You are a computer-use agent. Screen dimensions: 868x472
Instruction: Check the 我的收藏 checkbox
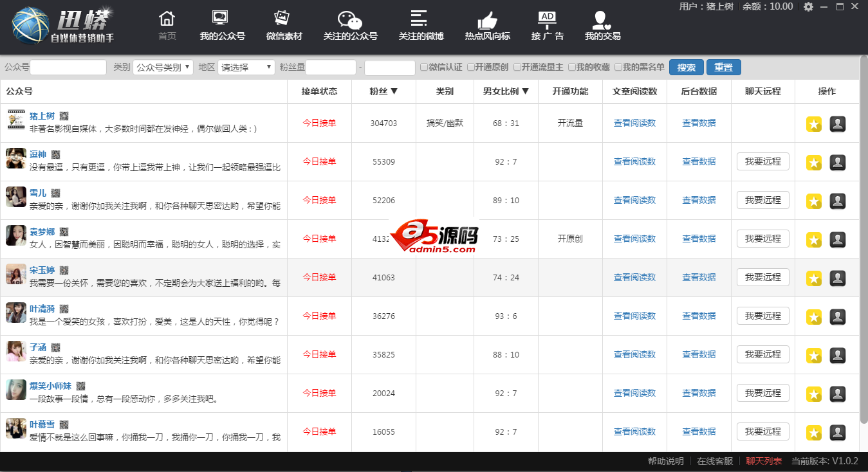point(571,67)
